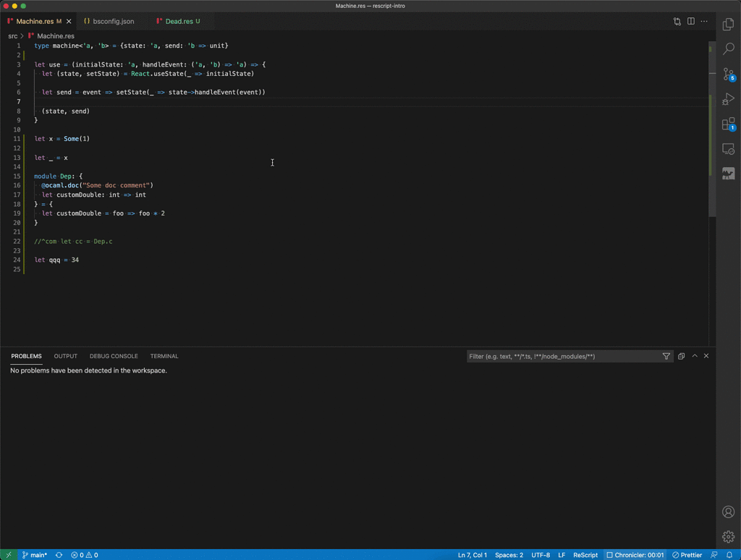This screenshot has width=741, height=560.
Task: Open Run and Debug view
Action: click(729, 99)
